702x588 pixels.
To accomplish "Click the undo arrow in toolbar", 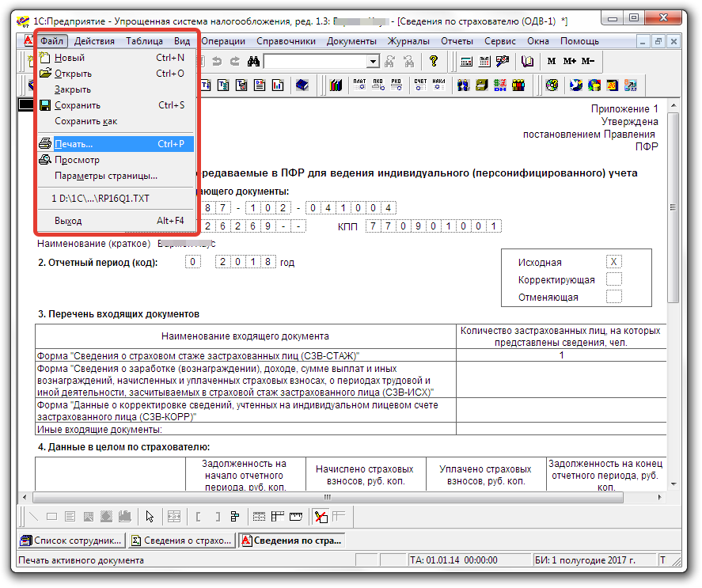I will click(217, 62).
